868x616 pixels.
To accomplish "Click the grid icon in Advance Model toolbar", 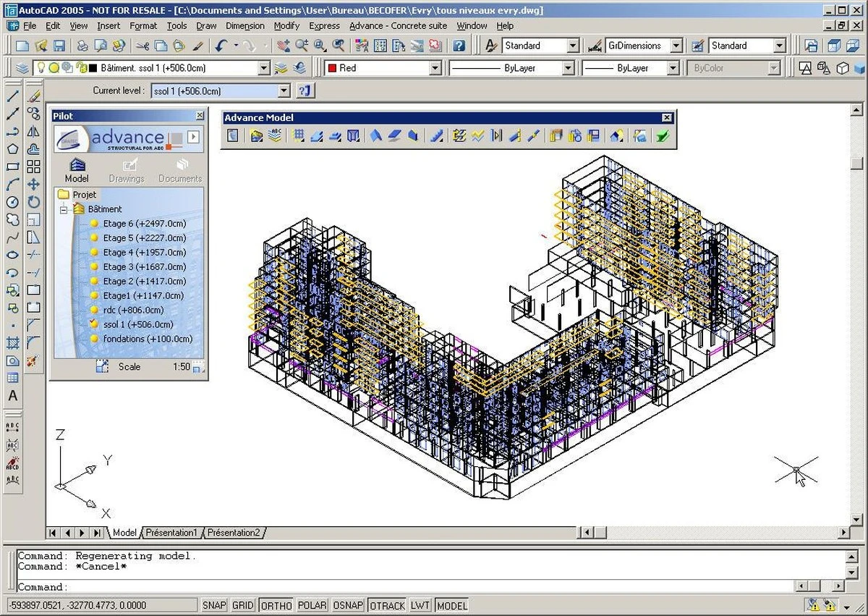I will tap(298, 135).
